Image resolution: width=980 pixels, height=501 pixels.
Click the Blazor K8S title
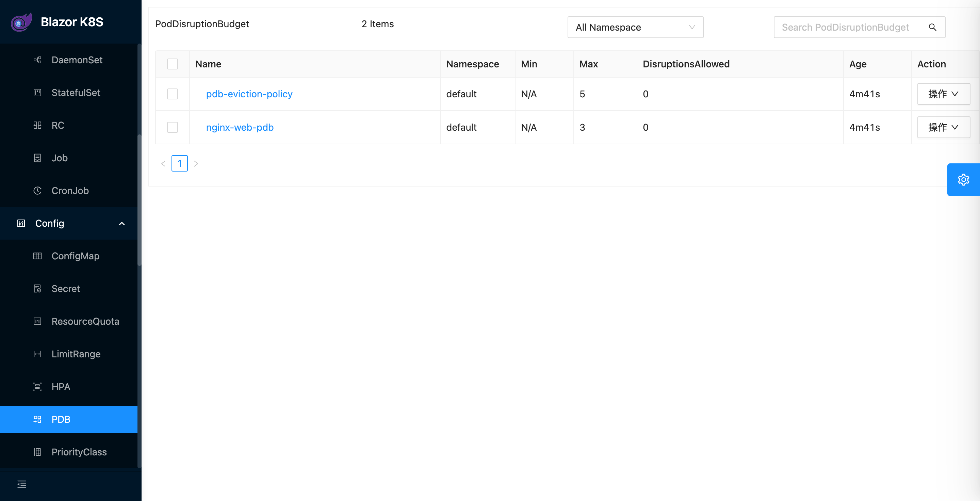(72, 22)
